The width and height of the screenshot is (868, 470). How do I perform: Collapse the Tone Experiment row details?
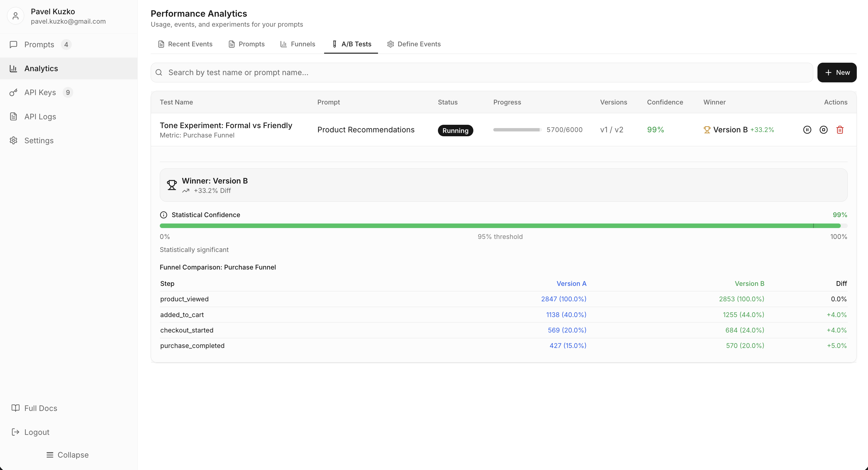[x=226, y=125]
